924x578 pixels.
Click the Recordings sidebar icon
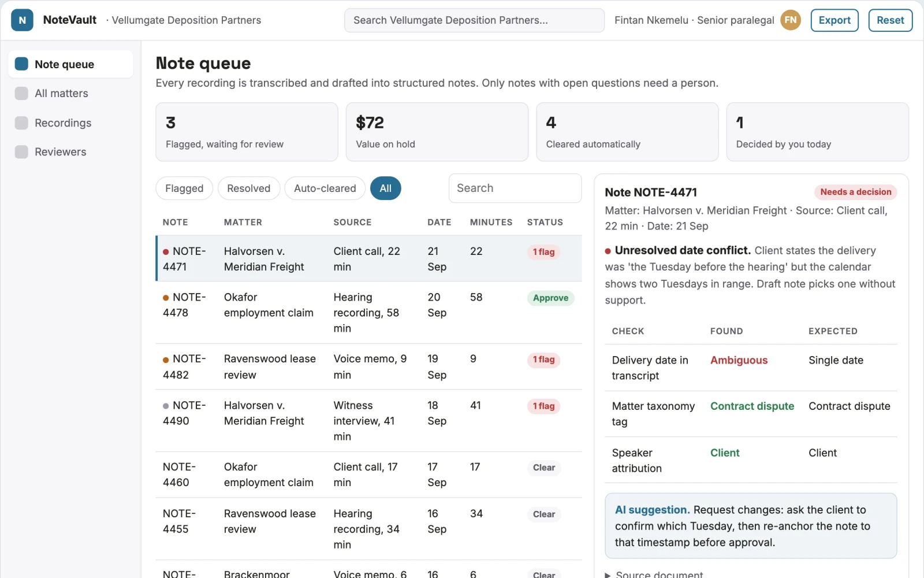coord(21,123)
